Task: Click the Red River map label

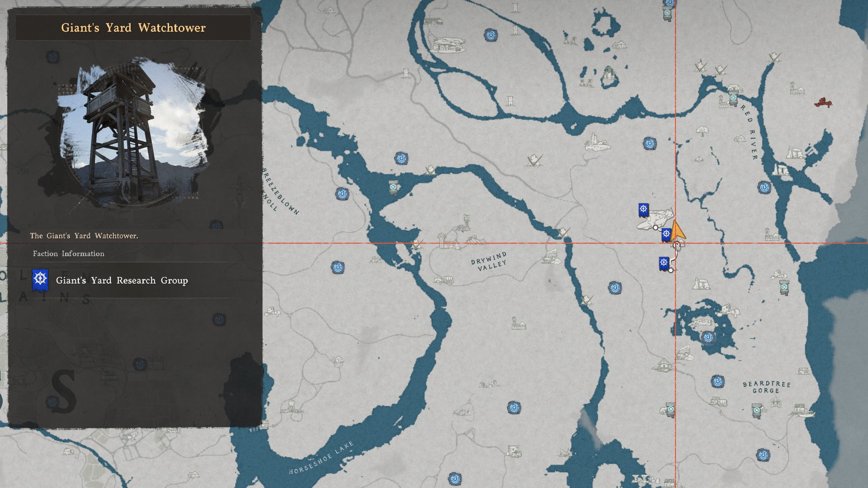Action: pos(749,132)
